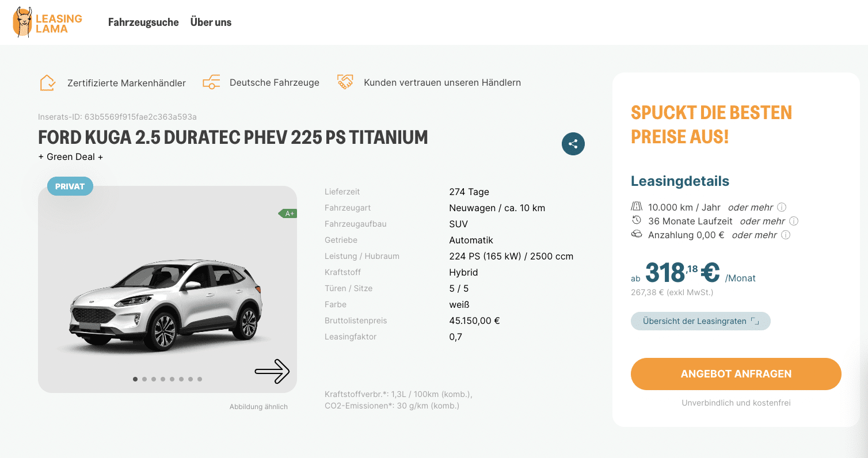Click the road mileage icon under Leasingdetails
Screen dimensions: 868x458
637,207
